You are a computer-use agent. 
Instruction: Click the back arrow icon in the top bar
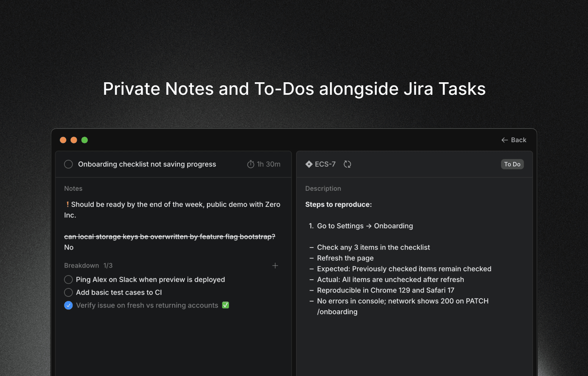click(505, 140)
